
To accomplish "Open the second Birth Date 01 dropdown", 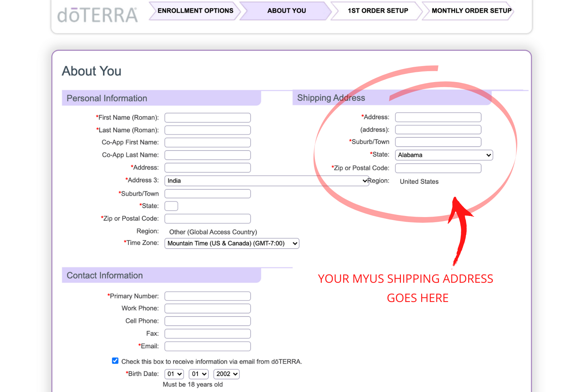I will coord(199,374).
